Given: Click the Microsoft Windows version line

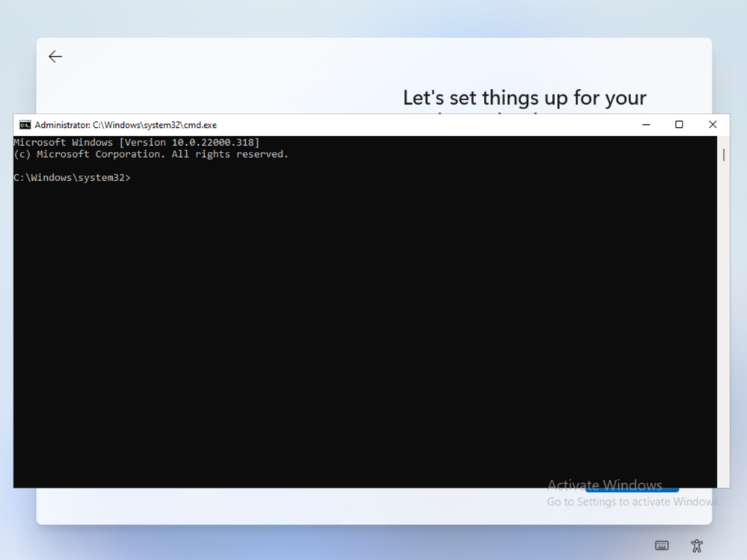Looking at the screenshot, I should pos(137,142).
